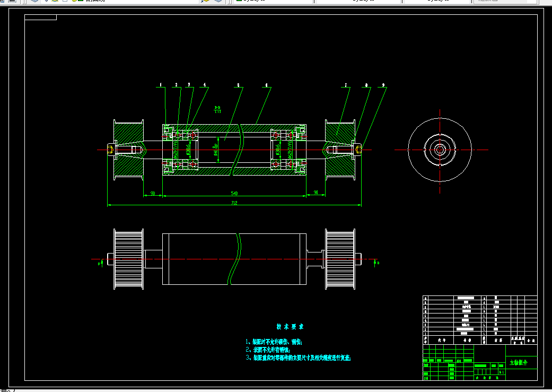Click the small scale annotation above section view
Viewport: 552px width, 392px height.
[x=217, y=109]
